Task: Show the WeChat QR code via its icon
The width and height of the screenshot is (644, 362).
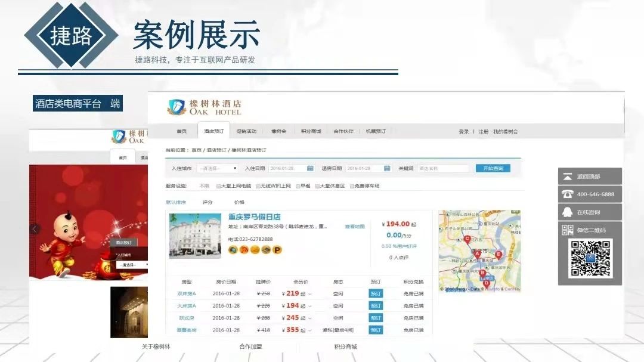Action: coord(568,229)
